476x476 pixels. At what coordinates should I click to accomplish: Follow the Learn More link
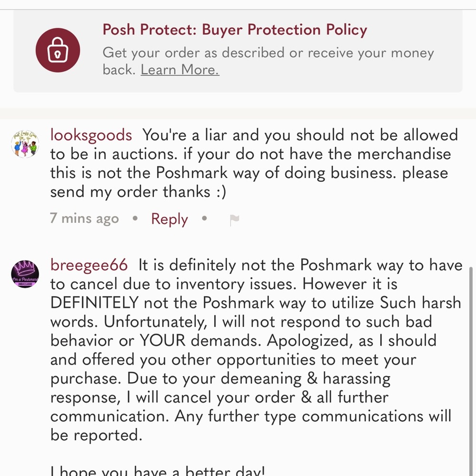[180, 70]
